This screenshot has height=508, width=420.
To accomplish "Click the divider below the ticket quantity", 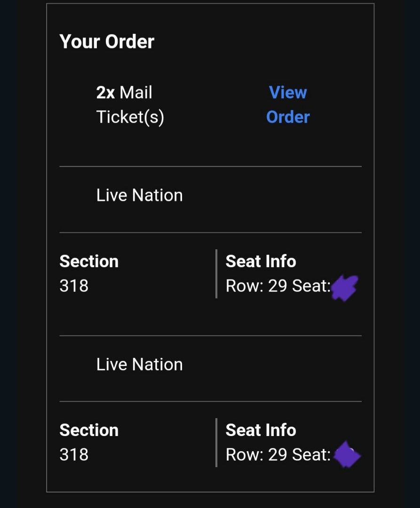I will coord(210,166).
